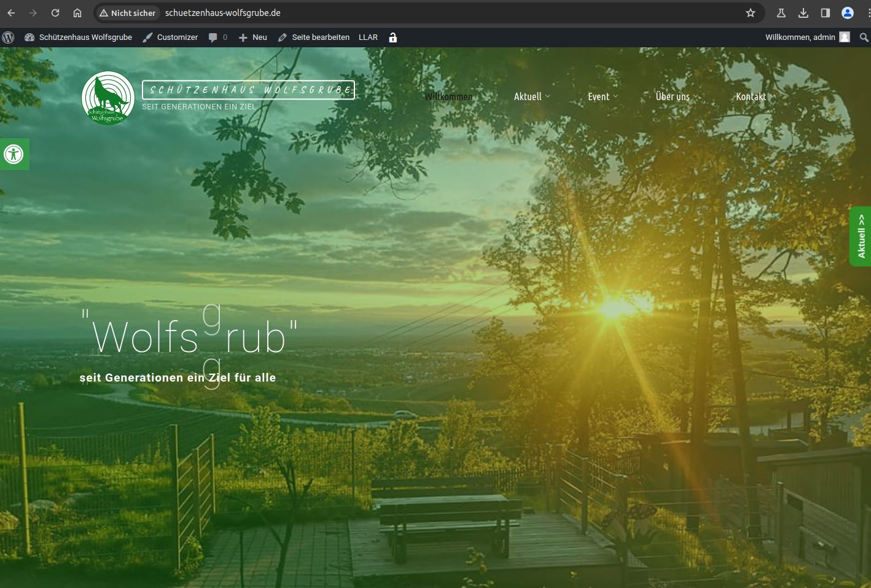Open the LLAR admin bar item
The image size is (871, 588).
point(369,37)
